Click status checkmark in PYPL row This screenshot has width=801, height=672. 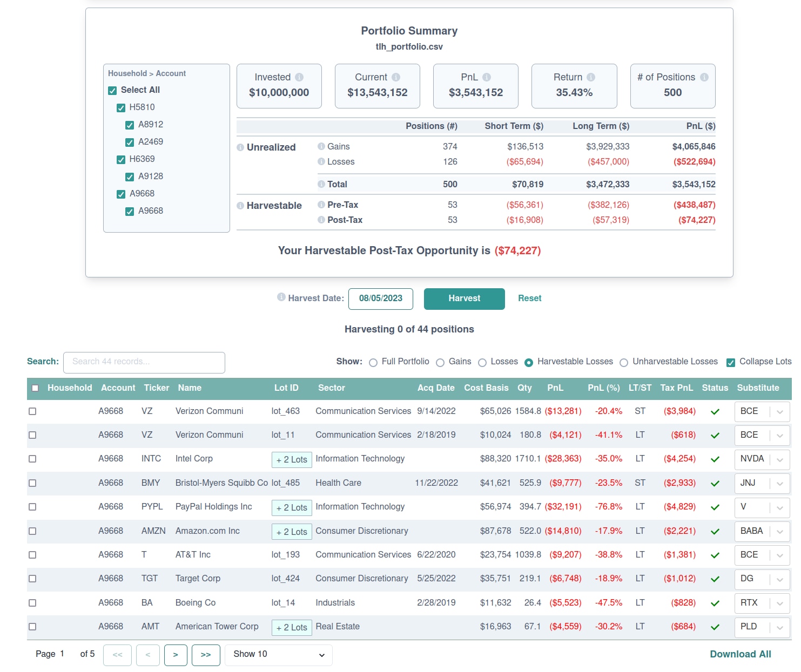pos(715,507)
